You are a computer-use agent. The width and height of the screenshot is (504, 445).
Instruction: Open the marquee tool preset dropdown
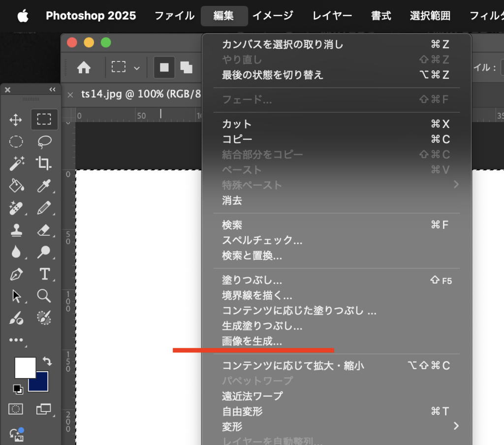pyautogui.click(x=137, y=68)
